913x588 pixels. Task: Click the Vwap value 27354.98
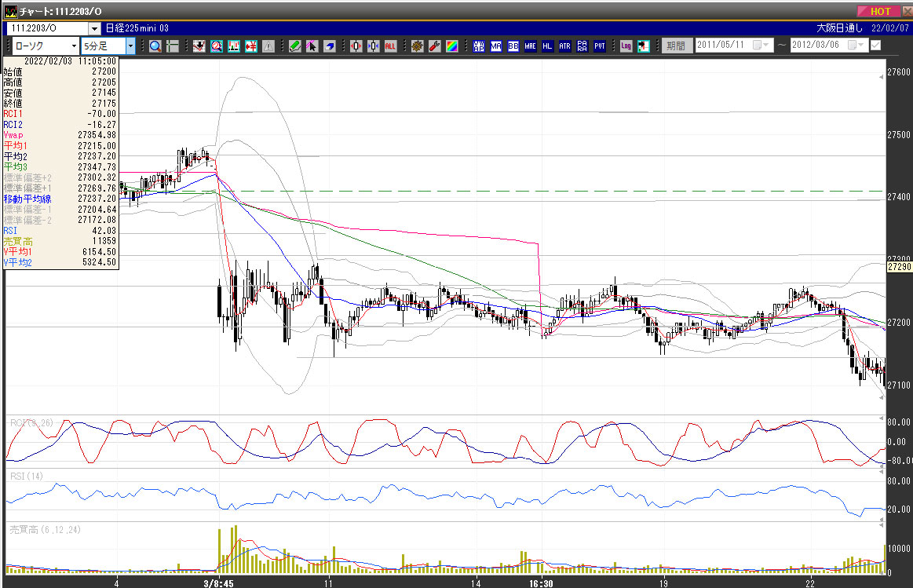[x=97, y=135]
